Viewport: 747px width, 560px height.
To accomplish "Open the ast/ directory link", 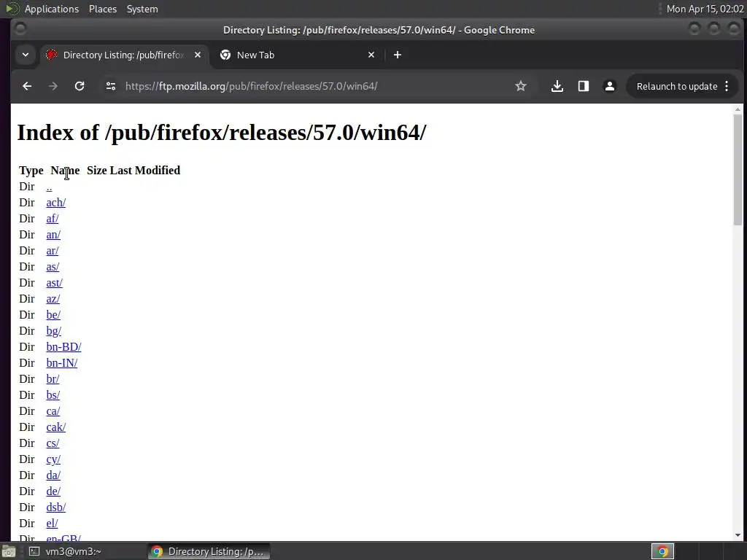I will (54, 283).
